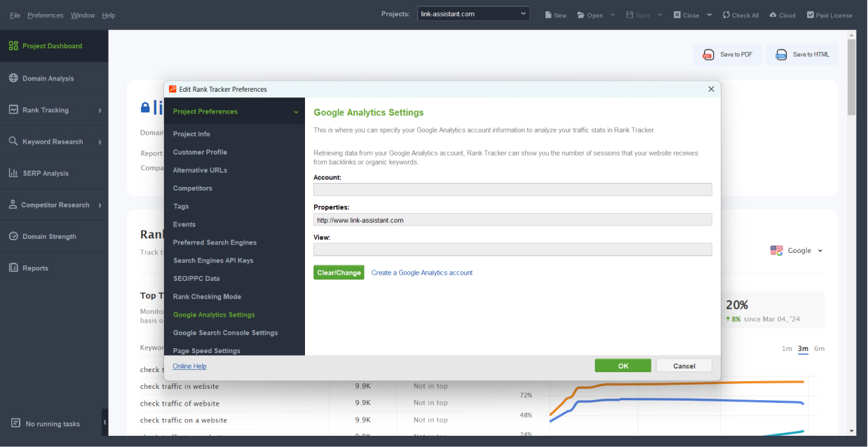Open the Help menu
The image size is (868, 447).
point(108,15)
